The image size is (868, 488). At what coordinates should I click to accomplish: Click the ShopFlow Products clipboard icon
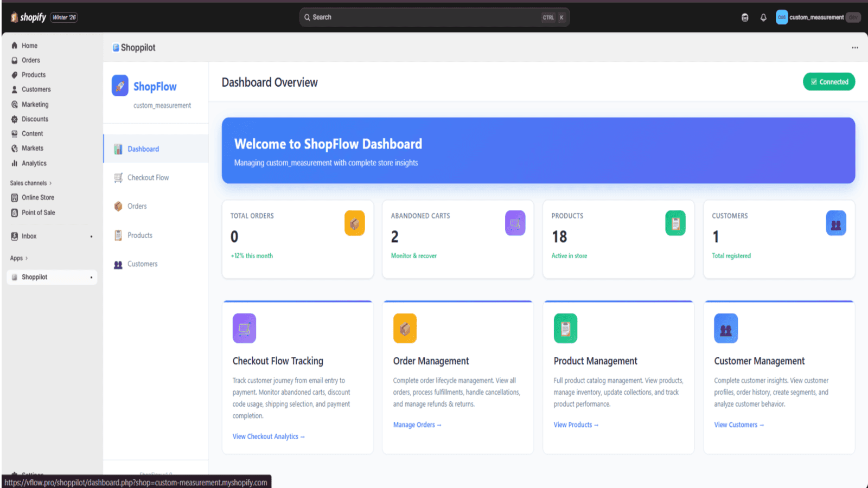pyautogui.click(x=118, y=235)
